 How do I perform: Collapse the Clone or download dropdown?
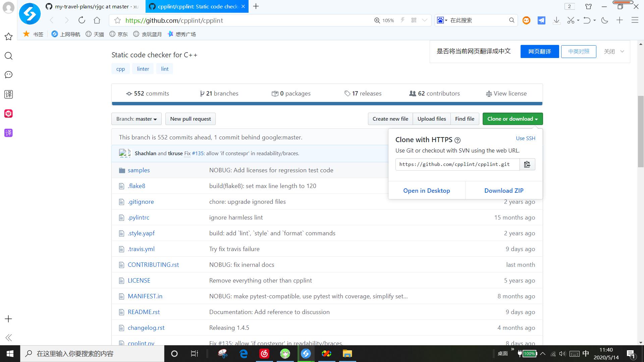512,119
